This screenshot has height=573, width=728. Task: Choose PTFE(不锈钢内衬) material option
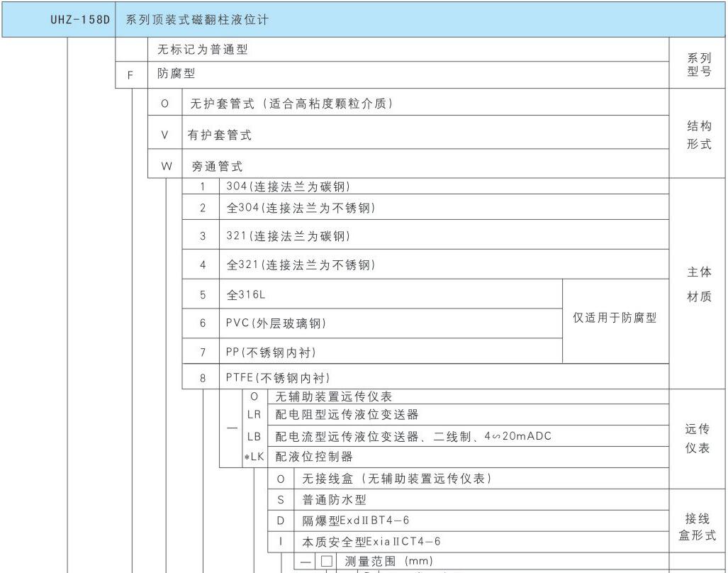[278, 378]
